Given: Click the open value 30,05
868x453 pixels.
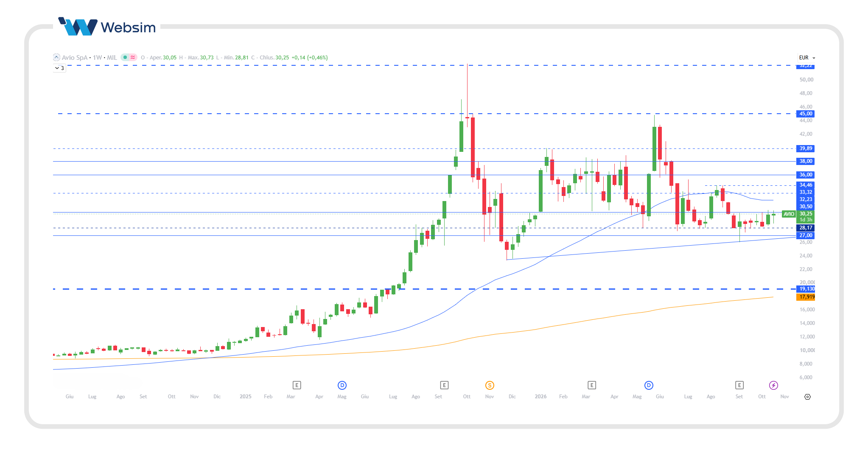Looking at the screenshot, I should pyautogui.click(x=170, y=58).
